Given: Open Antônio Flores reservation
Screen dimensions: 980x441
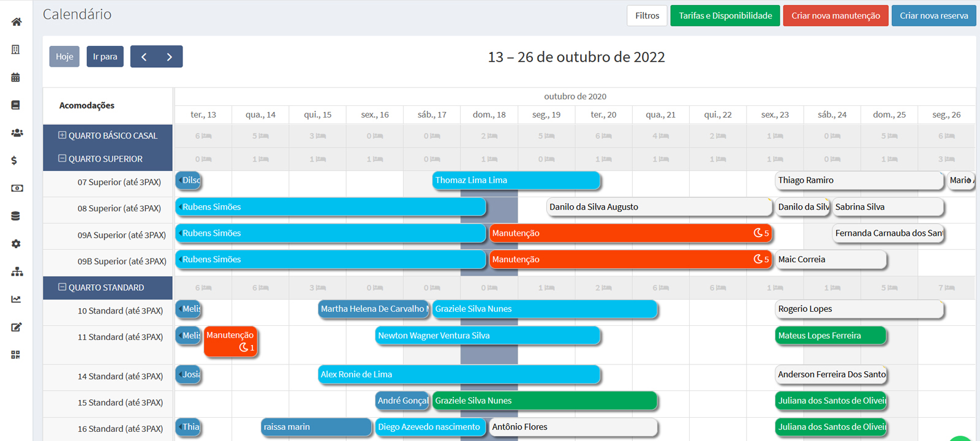Looking at the screenshot, I should (573, 428).
